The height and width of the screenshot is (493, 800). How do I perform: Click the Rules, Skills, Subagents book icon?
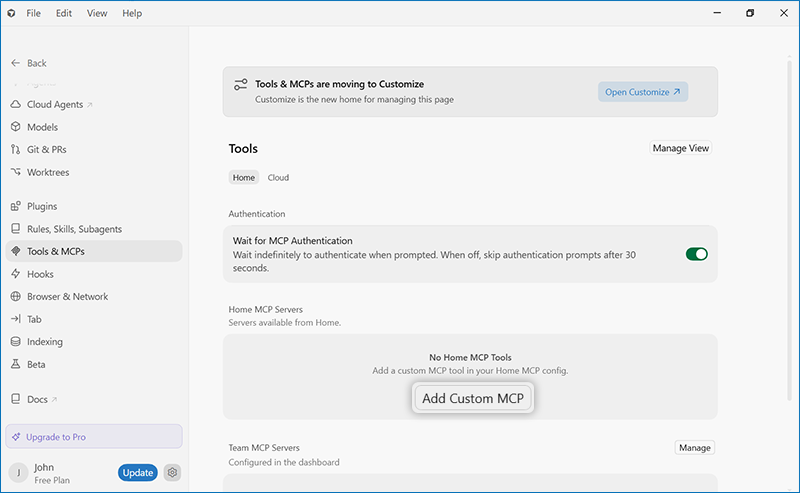16,229
